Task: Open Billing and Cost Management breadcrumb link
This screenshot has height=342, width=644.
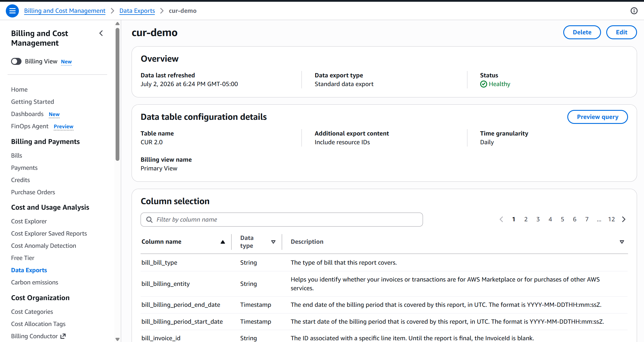Action: [x=65, y=11]
